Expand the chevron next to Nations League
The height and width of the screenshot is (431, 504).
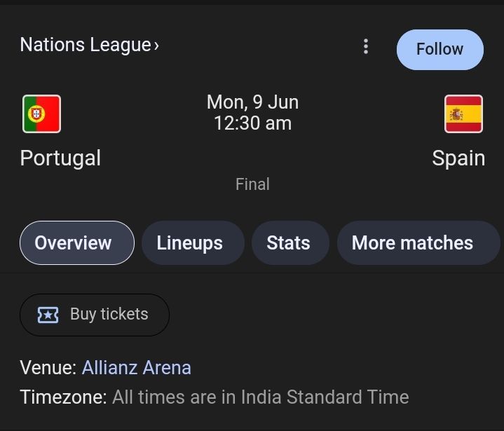[x=156, y=46]
